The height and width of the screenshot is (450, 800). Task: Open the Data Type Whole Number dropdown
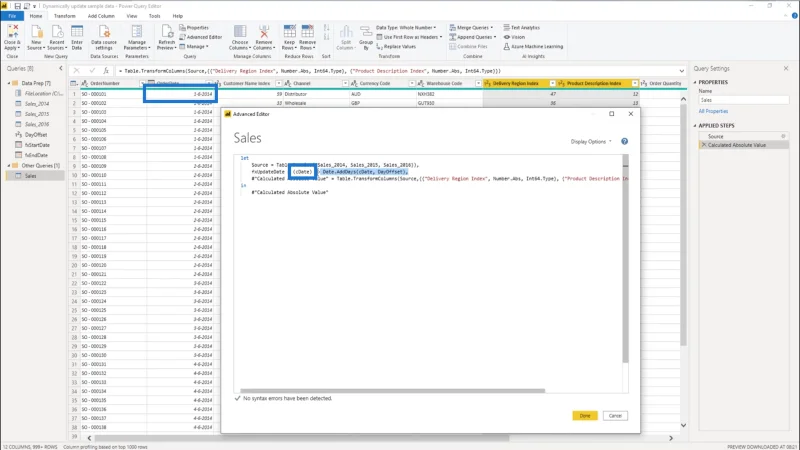(x=406, y=28)
